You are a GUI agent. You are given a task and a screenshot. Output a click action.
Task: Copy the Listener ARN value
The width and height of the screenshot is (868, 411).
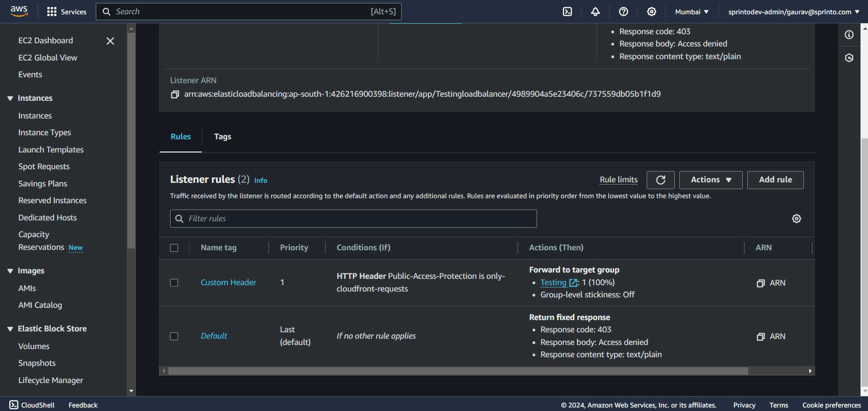(x=175, y=94)
